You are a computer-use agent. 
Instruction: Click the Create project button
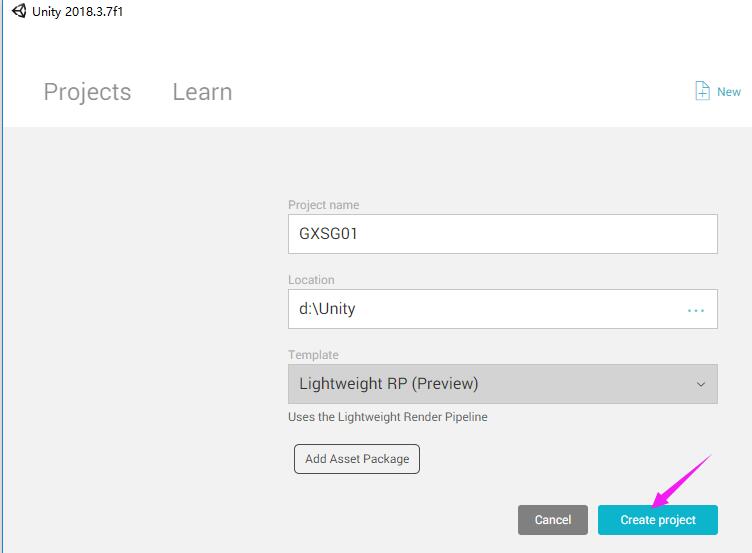(x=657, y=520)
